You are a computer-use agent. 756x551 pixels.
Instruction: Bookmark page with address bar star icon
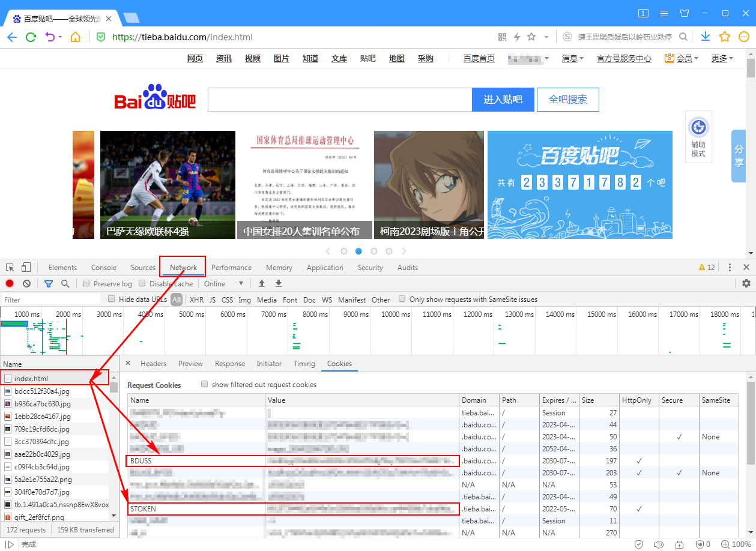click(x=531, y=37)
